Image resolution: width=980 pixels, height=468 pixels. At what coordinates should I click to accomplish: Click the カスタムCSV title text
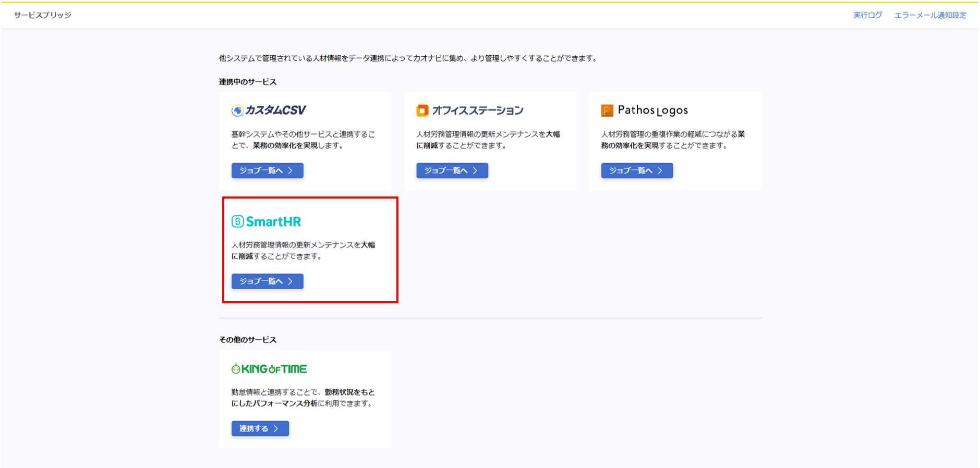(276, 110)
